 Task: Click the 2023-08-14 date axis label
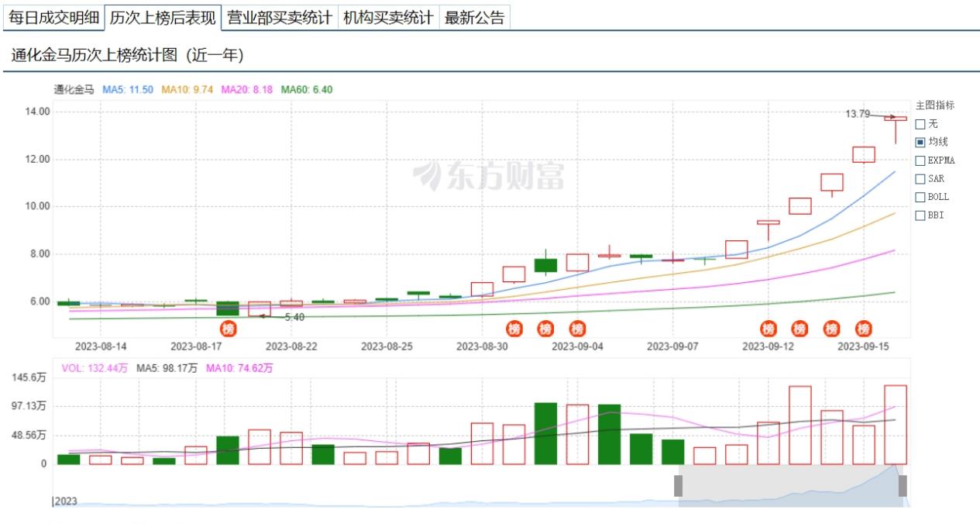click(x=101, y=346)
